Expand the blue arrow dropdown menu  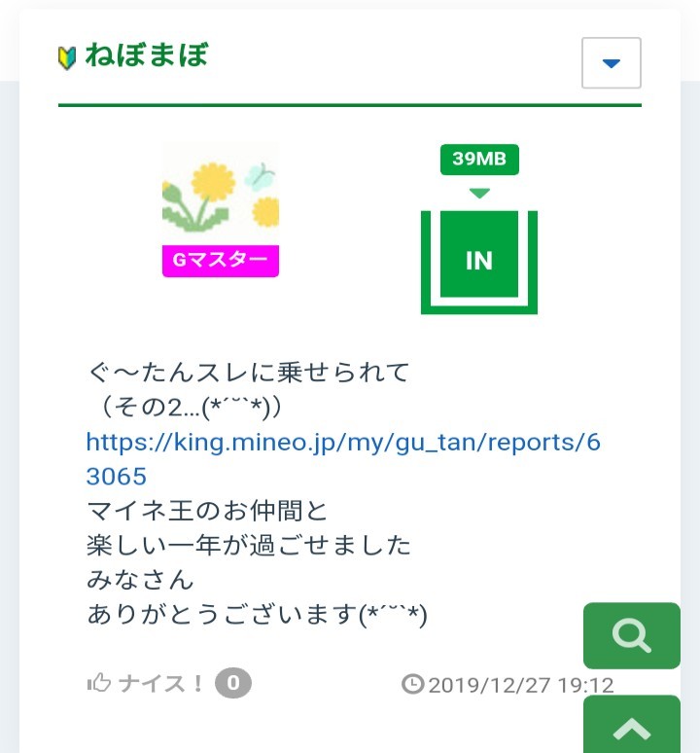(x=612, y=63)
